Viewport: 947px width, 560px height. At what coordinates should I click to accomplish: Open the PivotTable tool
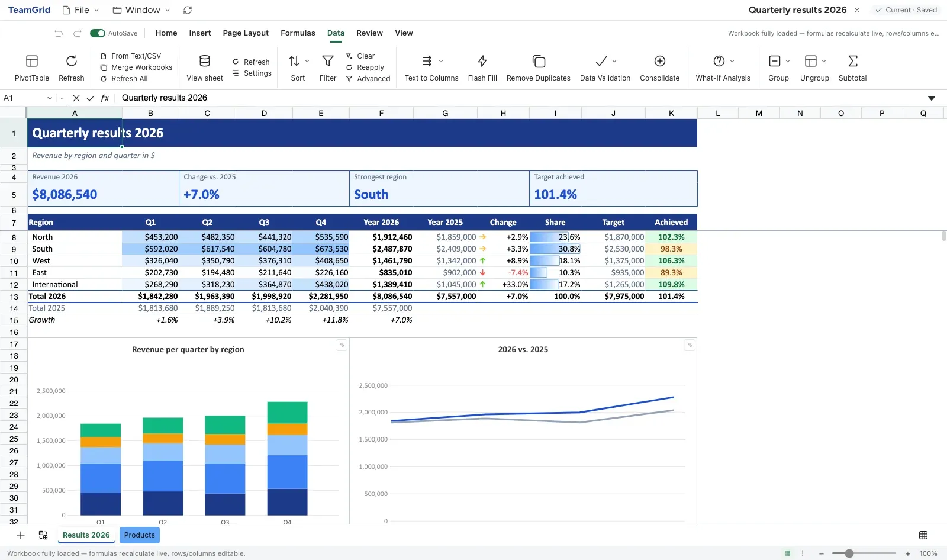tap(32, 67)
